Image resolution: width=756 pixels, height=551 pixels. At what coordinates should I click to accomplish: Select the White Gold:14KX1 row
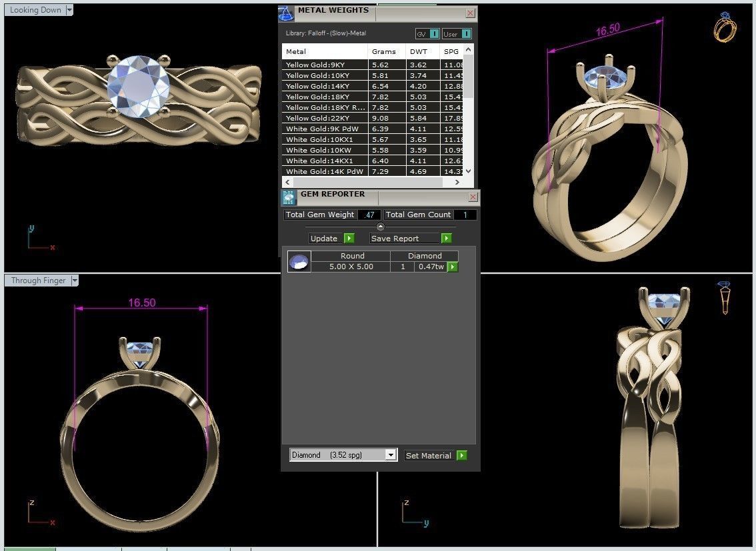tap(373, 161)
